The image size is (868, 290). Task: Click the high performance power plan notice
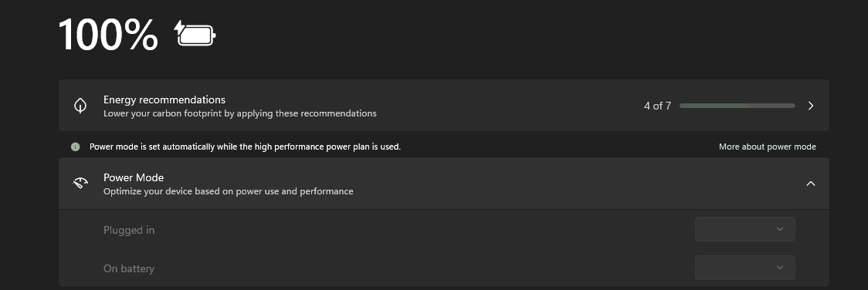tap(246, 147)
